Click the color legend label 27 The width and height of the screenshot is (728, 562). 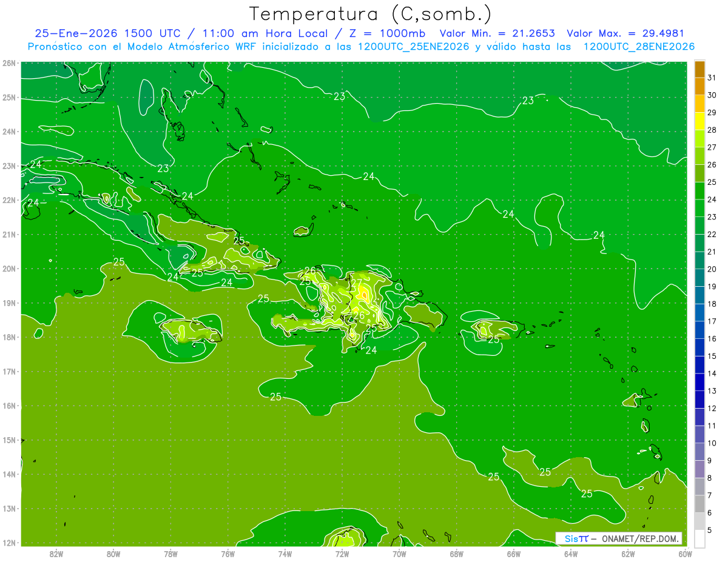click(712, 147)
